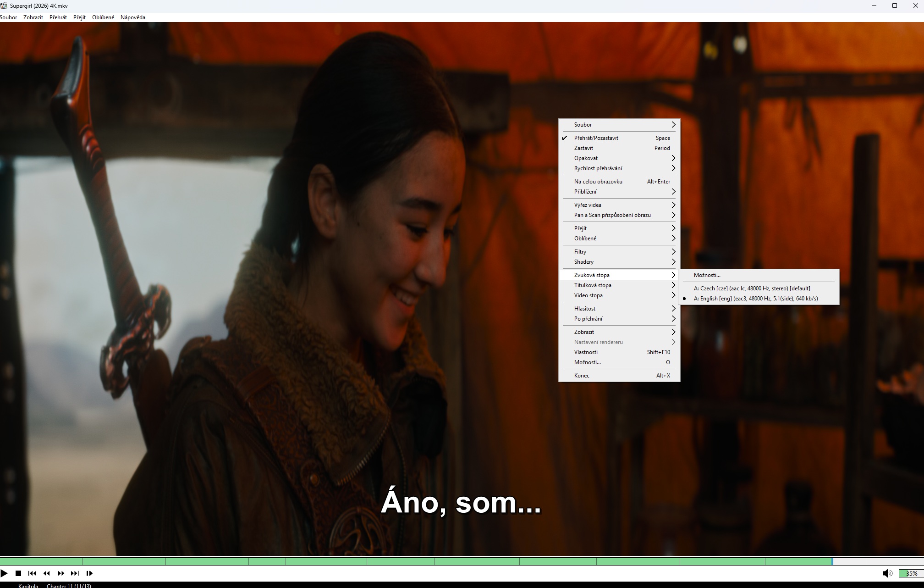Screen dimensions: 924x588
Task: Select the English eac3 5.1 audio track
Action: click(x=759, y=299)
